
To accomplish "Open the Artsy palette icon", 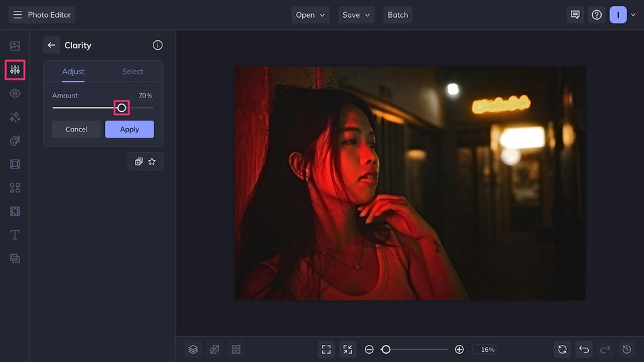I will click(15, 140).
